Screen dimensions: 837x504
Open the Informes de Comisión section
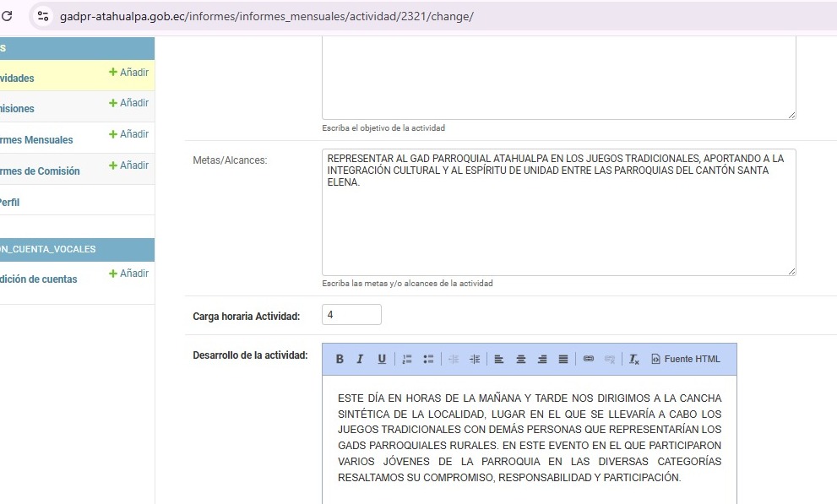click(40, 171)
